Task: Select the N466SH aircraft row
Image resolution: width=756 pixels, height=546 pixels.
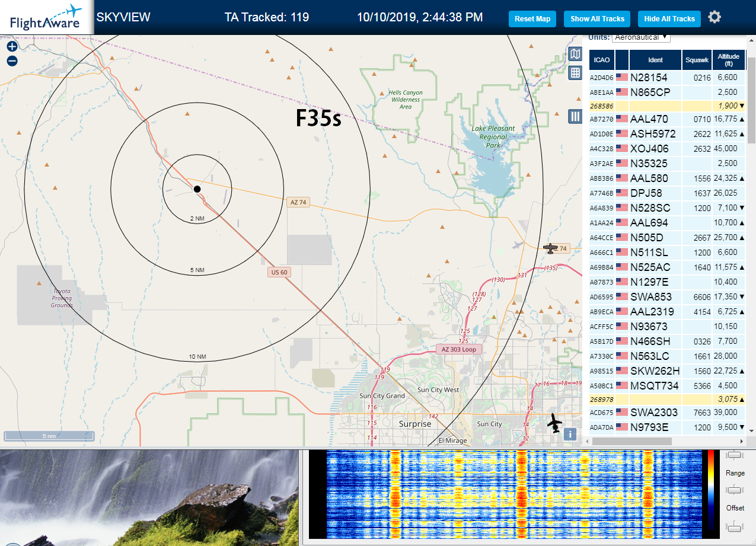Action: [x=667, y=341]
